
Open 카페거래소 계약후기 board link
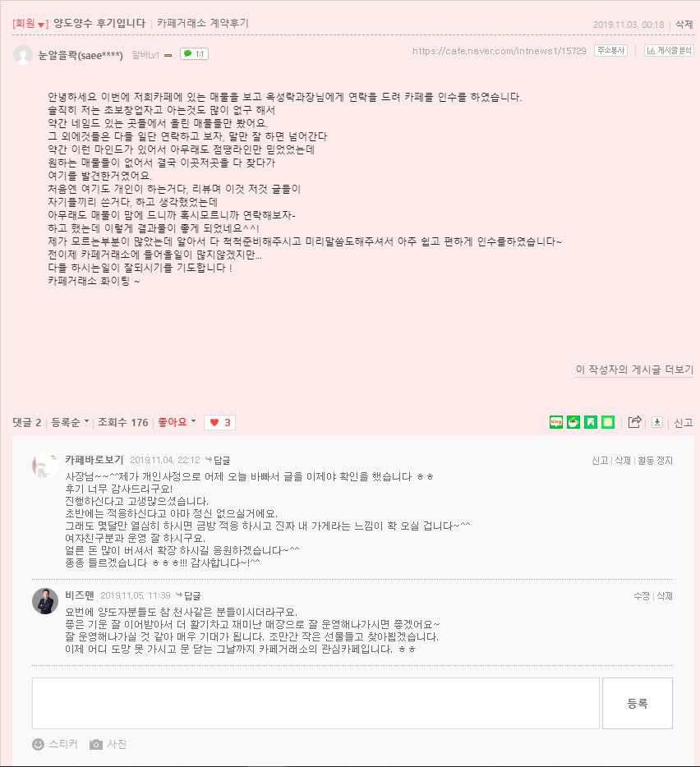[203, 23]
